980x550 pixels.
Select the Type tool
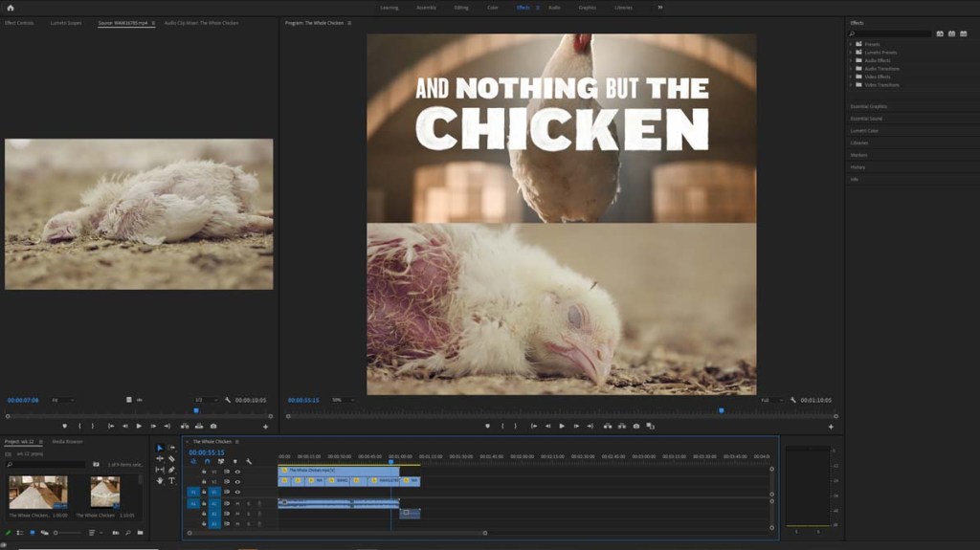click(171, 480)
